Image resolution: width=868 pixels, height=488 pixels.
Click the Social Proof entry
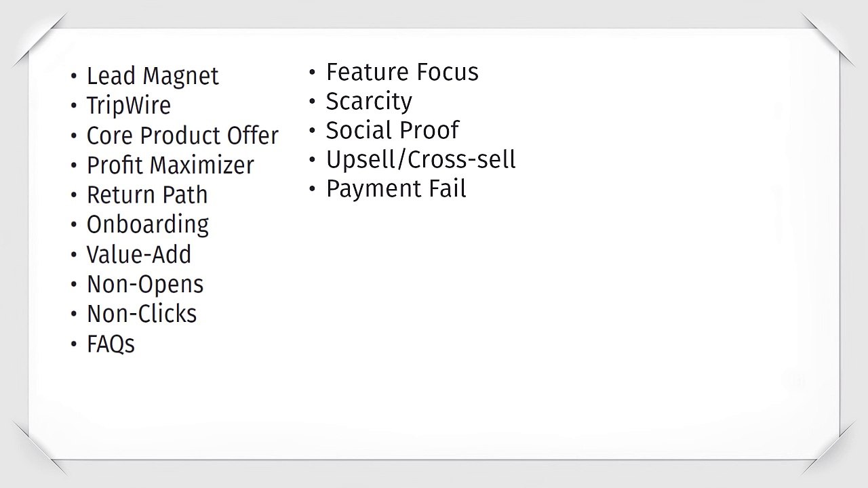click(393, 131)
